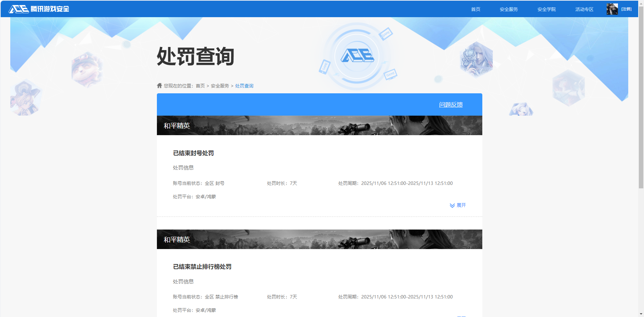
Task: Go to 首页 in the top navigation
Action: (x=475, y=9)
